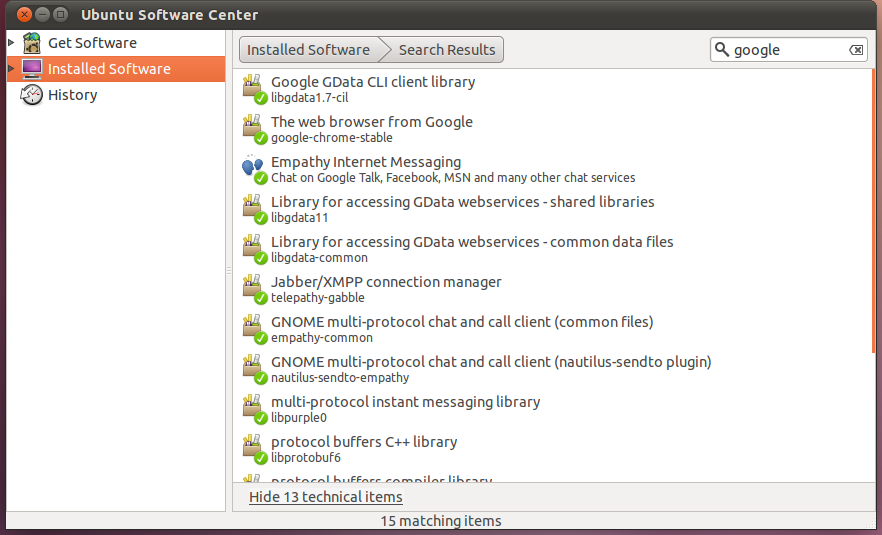Viewport: 882px width, 535px height.
Task: Clear the google search text
Action: (856, 50)
